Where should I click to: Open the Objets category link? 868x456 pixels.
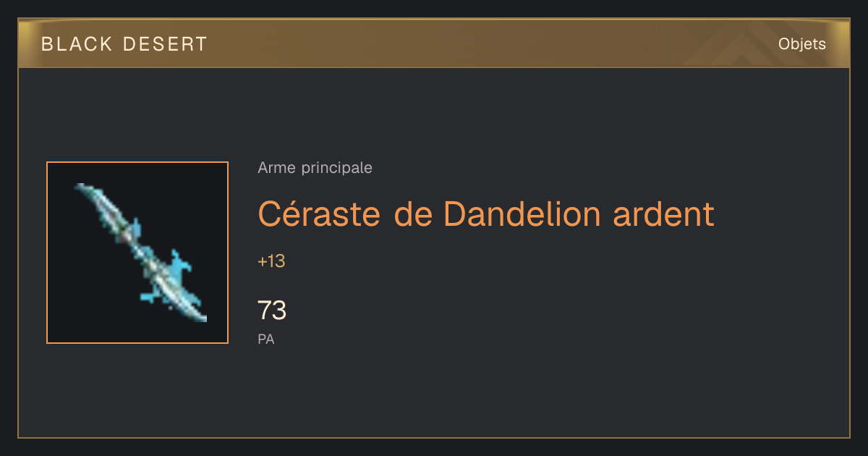[802, 44]
